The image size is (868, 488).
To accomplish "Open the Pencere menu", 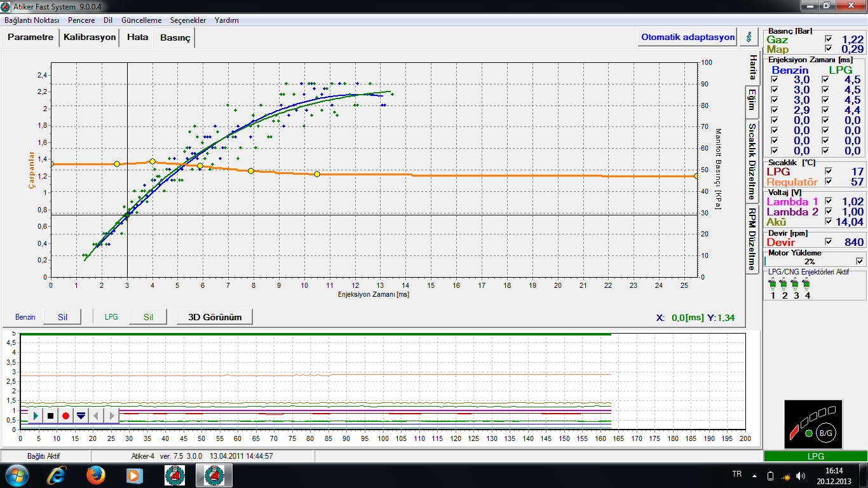I will 81,20.
